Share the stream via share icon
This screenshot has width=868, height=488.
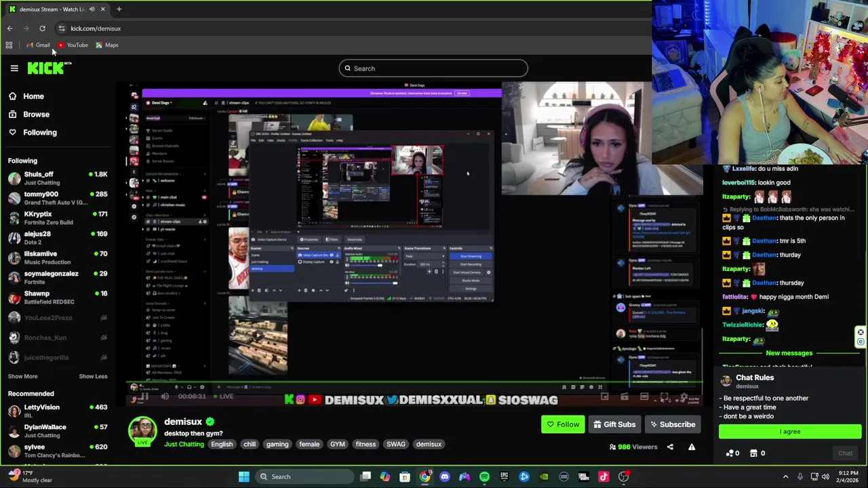click(x=670, y=447)
